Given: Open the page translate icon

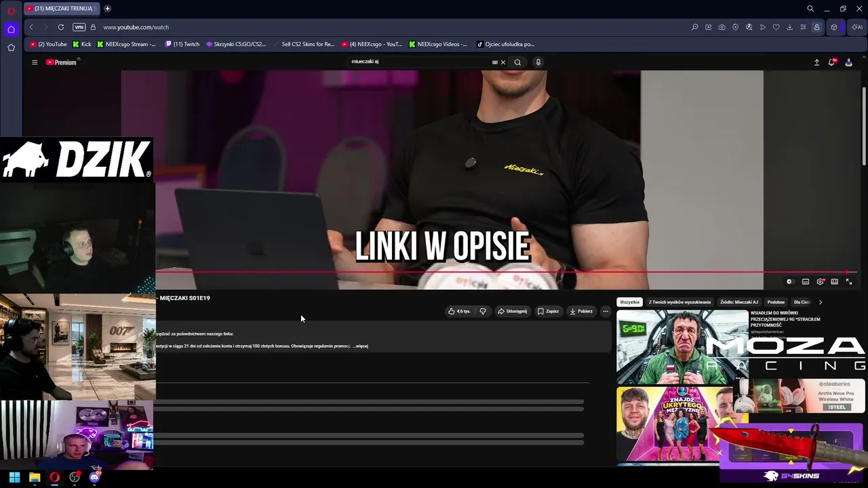Looking at the screenshot, I should click(749, 27).
